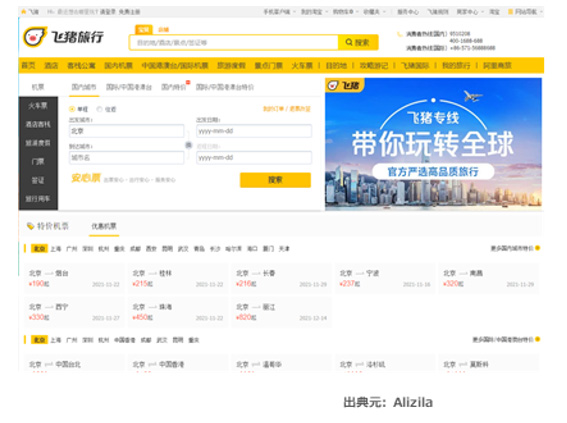Click the header destination search box
The width and height of the screenshot is (567, 423).
coord(234,42)
